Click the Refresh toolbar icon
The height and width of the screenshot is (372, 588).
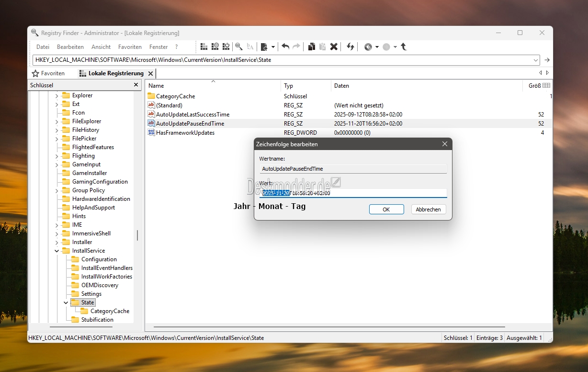click(x=351, y=46)
